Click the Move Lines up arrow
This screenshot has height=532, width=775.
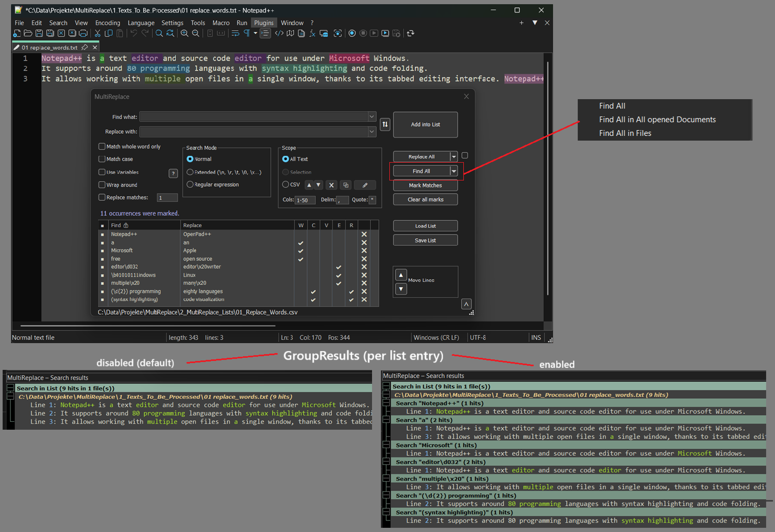pos(401,275)
